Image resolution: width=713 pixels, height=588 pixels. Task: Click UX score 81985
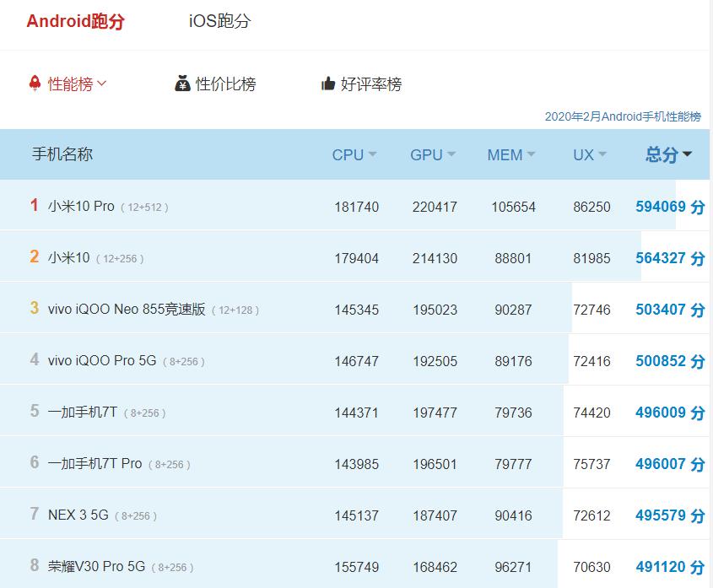coord(591,258)
